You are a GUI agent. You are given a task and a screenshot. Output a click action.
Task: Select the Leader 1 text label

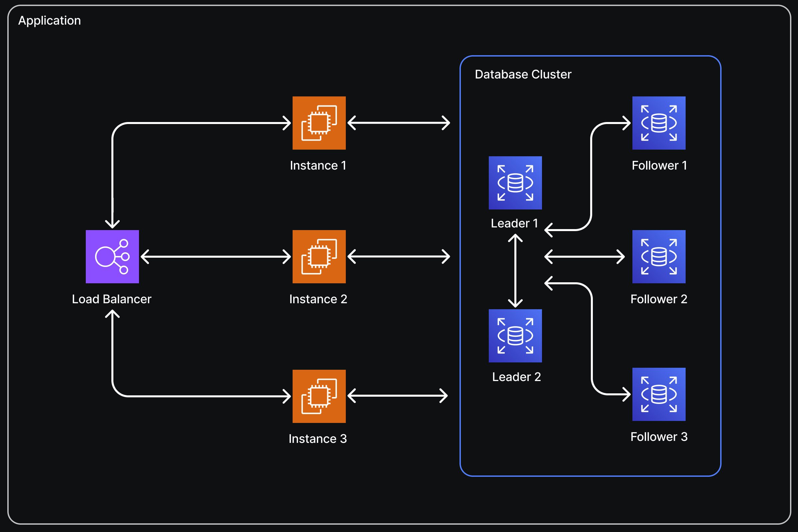[x=514, y=223]
